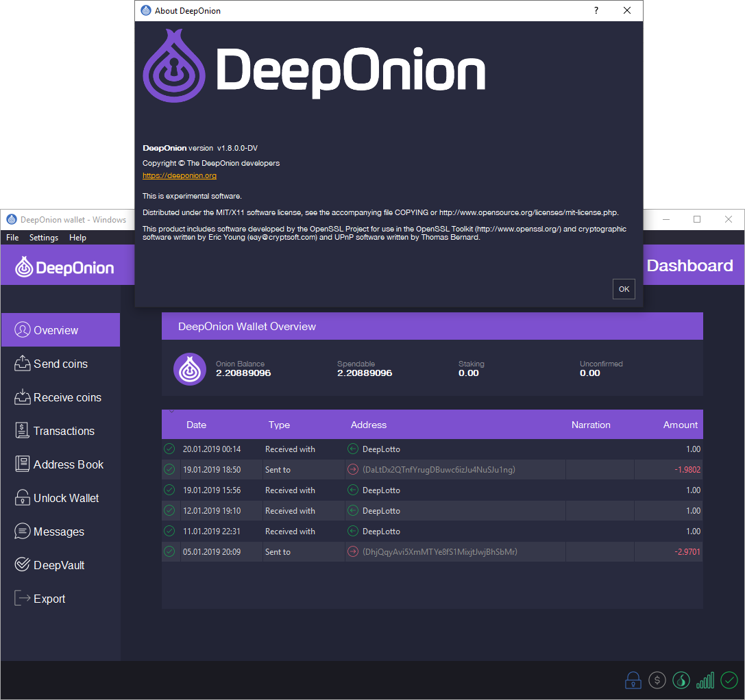
Task: Open the Messages page
Action: tap(60, 531)
